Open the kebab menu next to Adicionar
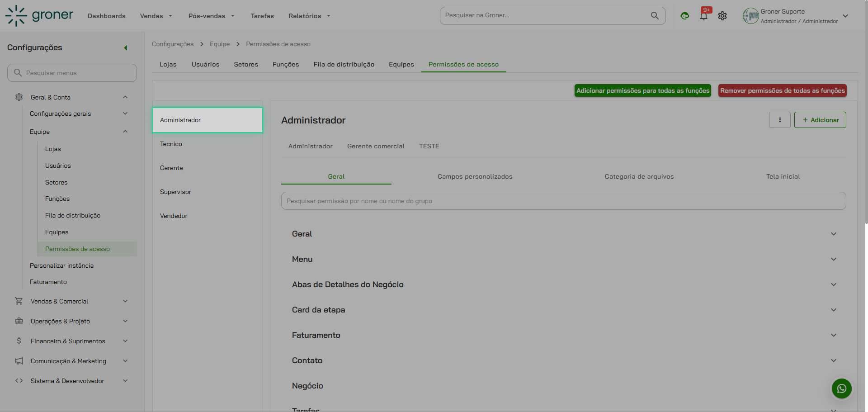The width and height of the screenshot is (868, 412). click(779, 120)
